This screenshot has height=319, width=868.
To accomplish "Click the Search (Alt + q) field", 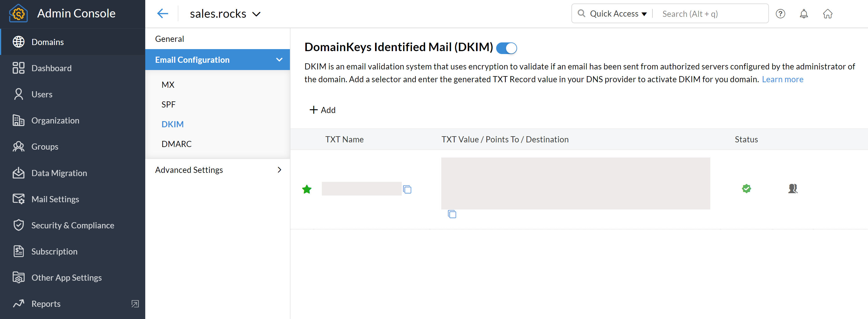I will (x=711, y=14).
